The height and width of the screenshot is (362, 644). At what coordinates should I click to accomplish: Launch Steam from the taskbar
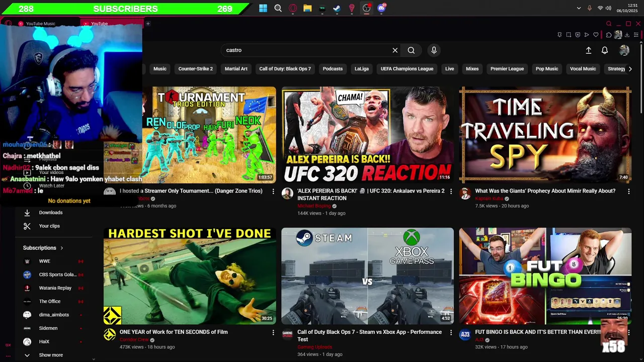coord(337,8)
